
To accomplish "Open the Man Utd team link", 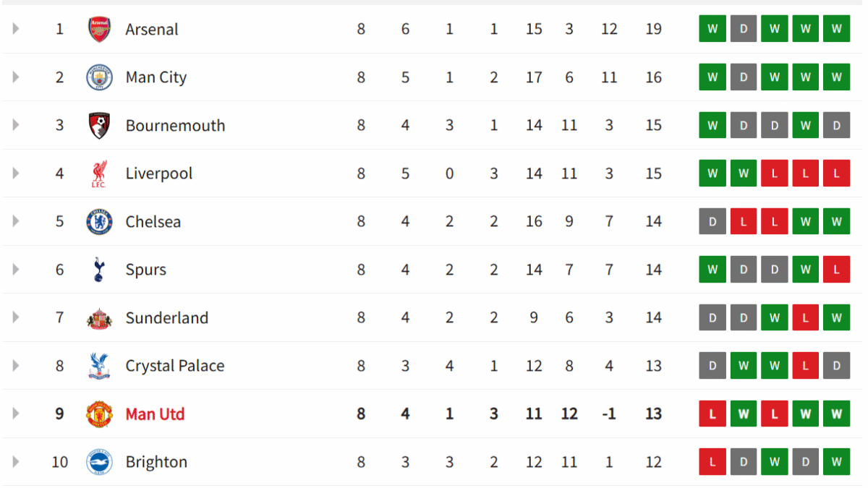I will tap(155, 414).
